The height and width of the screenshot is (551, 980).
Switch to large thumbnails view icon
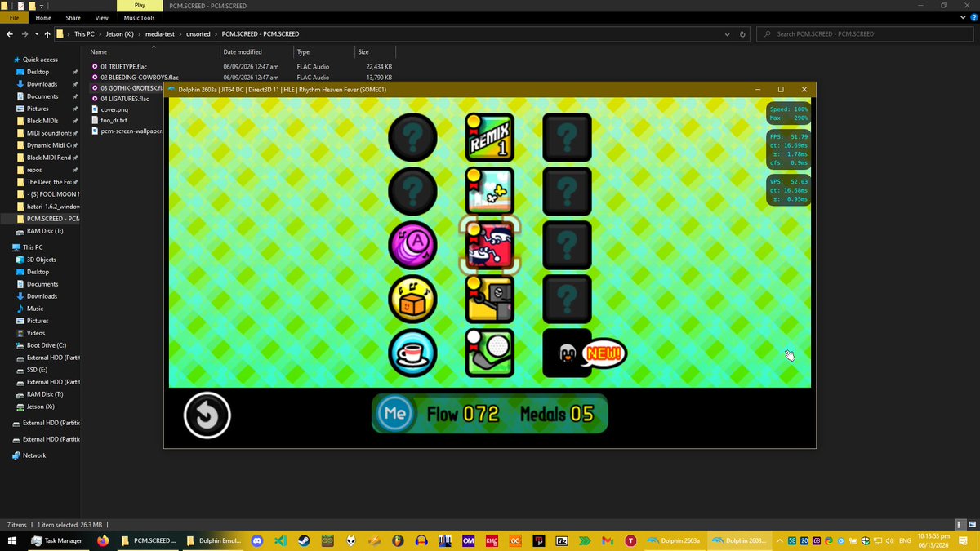pyautogui.click(x=972, y=524)
